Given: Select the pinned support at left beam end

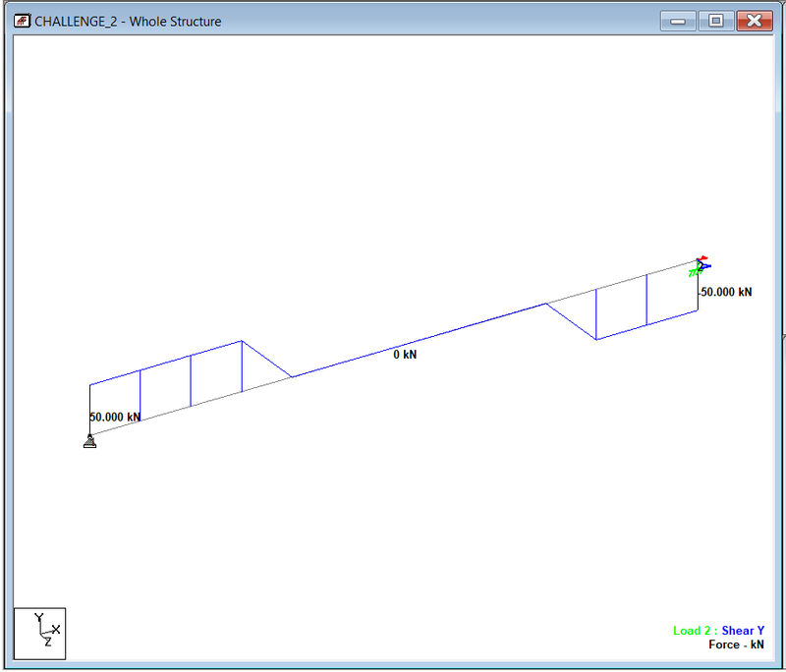Looking at the screenshot, I should (89, 441).
